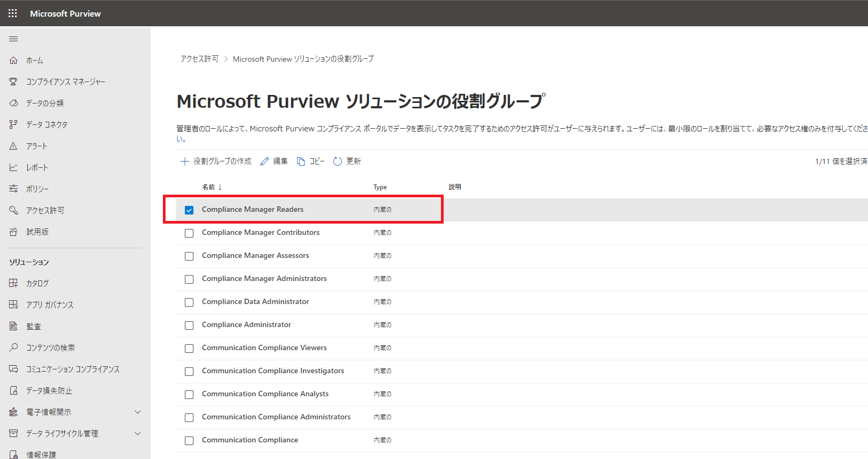
Task: Click the Compliance Data Administrator name
Action: tap(256, 302)
